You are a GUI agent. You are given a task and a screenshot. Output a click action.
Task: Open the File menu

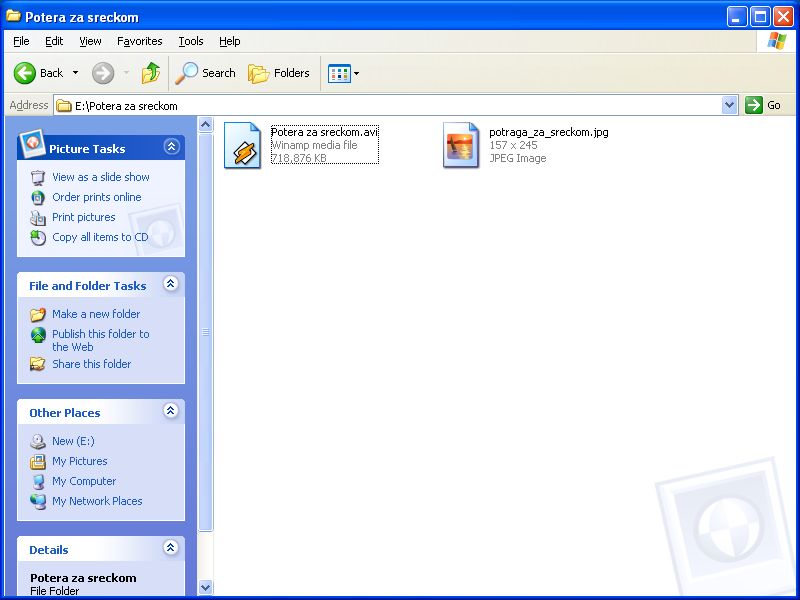pos(21,41)
